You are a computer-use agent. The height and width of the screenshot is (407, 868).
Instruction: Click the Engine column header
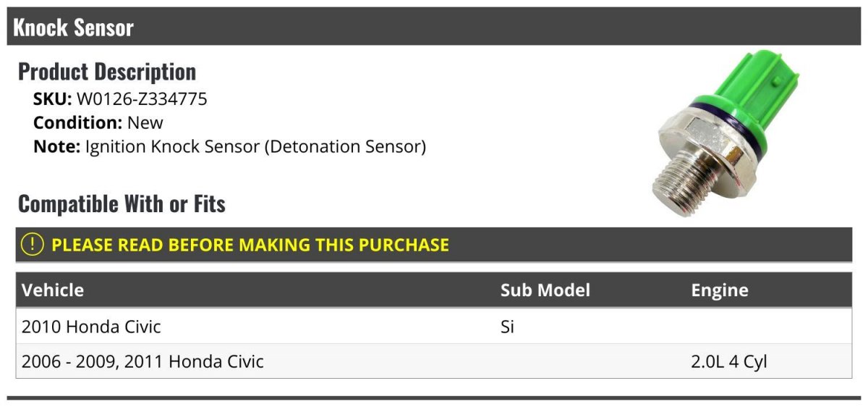(720, 290)
